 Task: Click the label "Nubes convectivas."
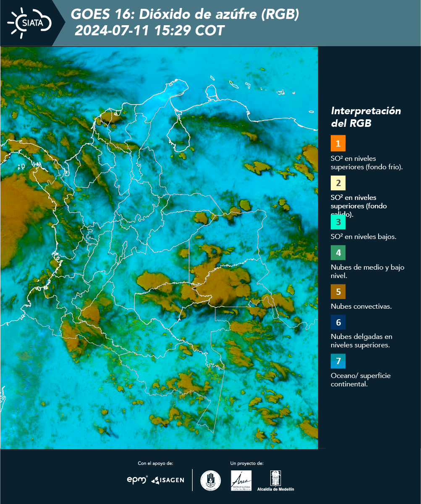(361, 306)
